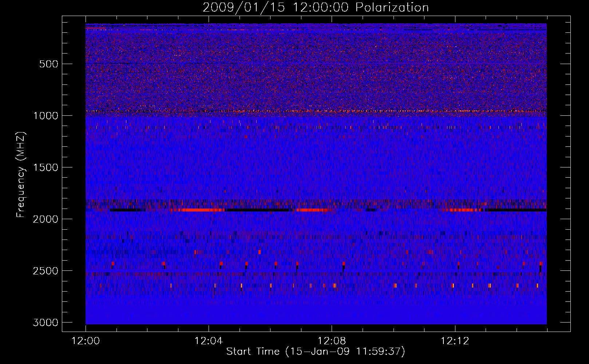Click the 1000 frequency tick label
This screenshot has height=364, width=589.
[x=46, y=116]
